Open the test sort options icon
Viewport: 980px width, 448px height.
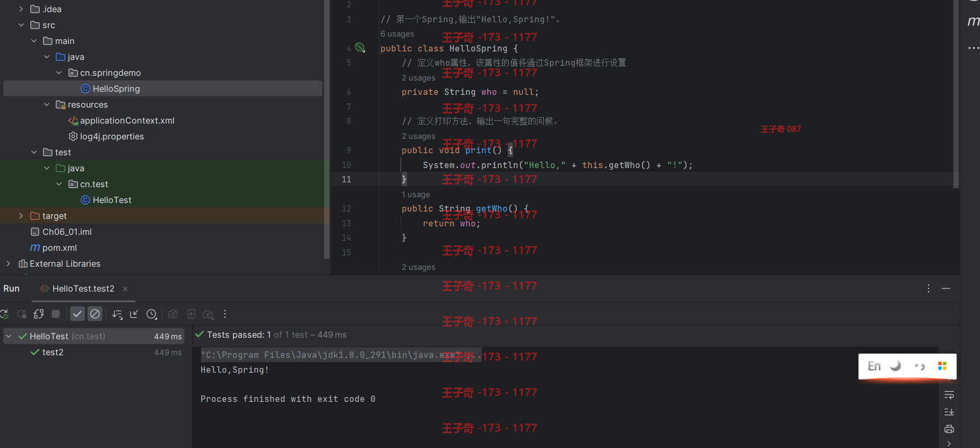tap(117, 314)
